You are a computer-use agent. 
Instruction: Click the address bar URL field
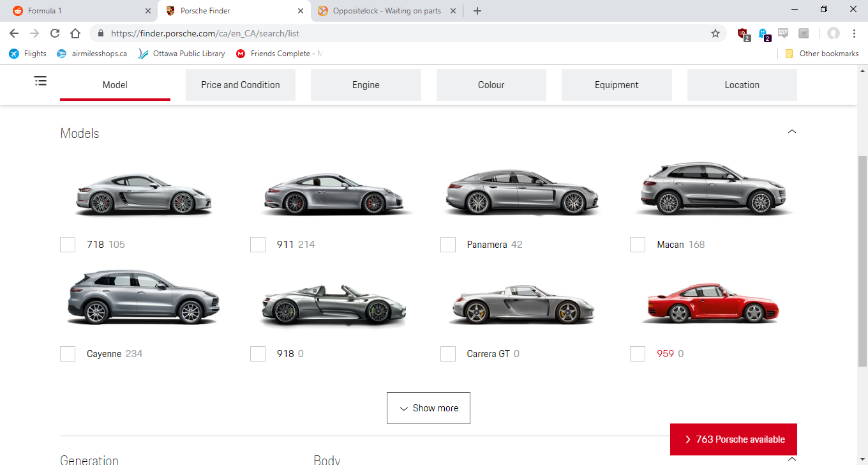[x=408, y=33]
